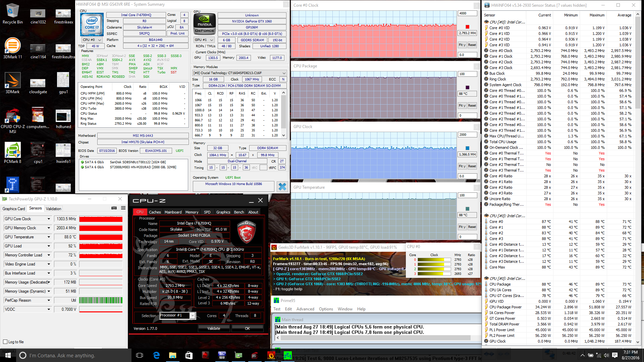Click the Microsoft Edge taskbar icon
Image resolution: width=644 pixels, height=362 pixels.
tap(156, 355)
